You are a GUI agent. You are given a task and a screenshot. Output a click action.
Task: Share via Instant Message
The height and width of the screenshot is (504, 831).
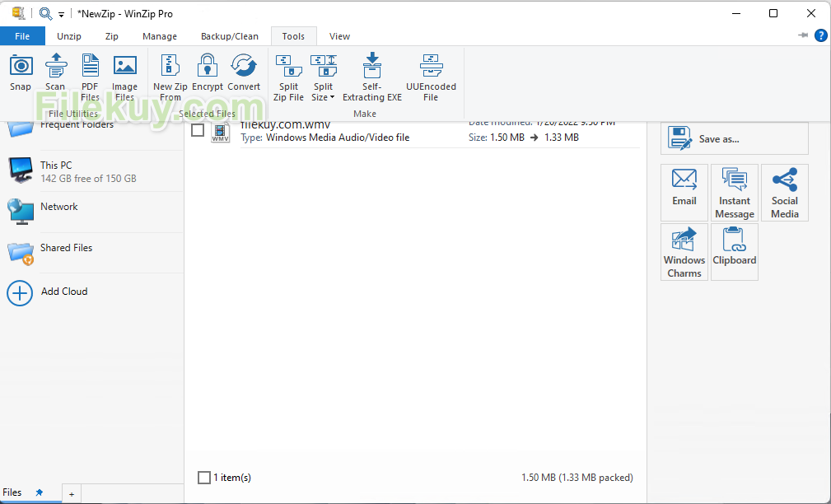tap(735, 193)
